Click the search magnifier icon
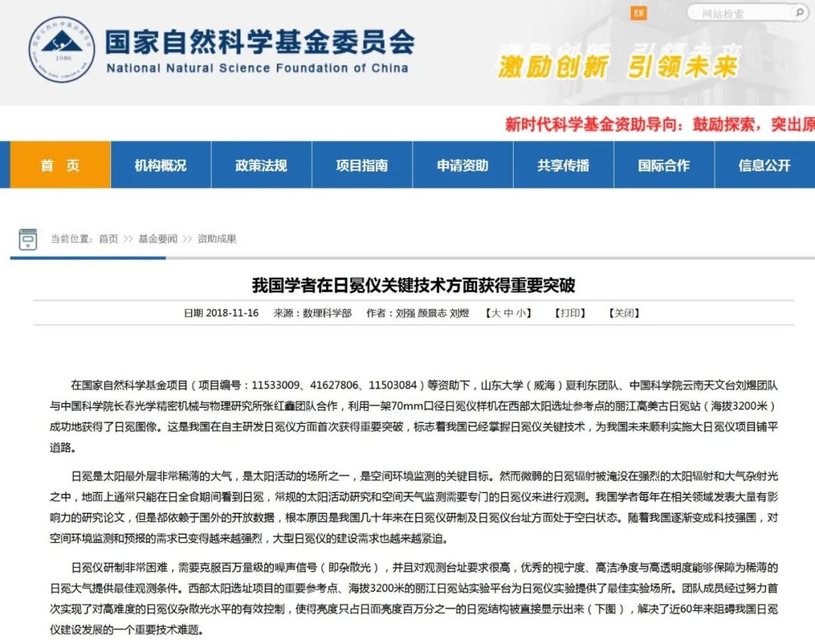 (x=799, y=12)
